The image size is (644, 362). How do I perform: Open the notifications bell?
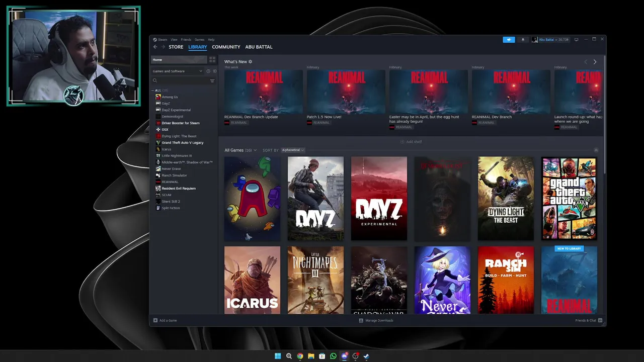click(x=523, y=40)
